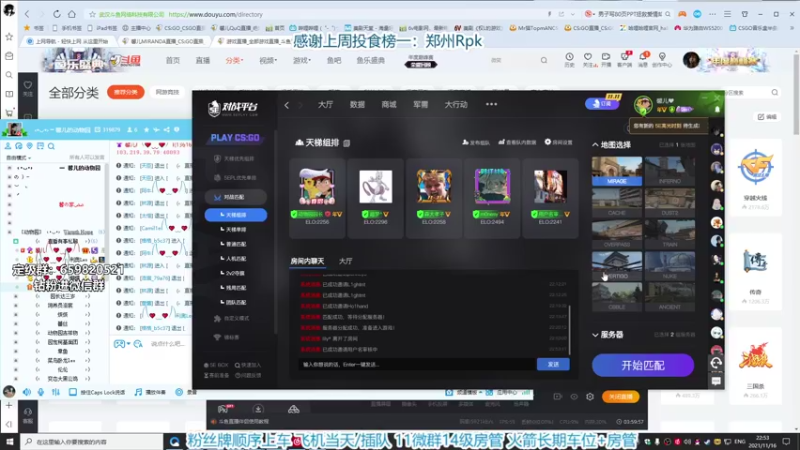Select 2v2 mode in the 5E left sidebar
Screen dimensions: 800x450
(x=235, y=273)
